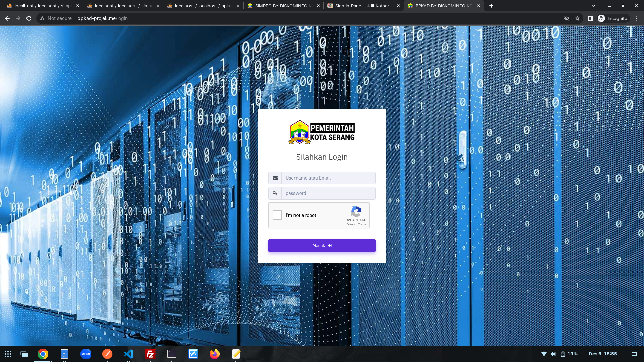Open volume control in system tray
The height and width of the screenshot is (362, 644).
pos(553,354)
